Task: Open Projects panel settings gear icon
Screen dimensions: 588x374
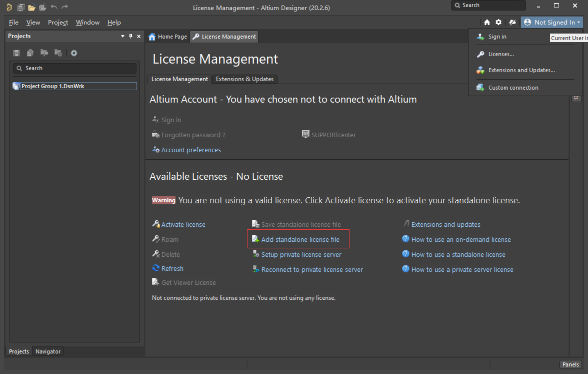Action: [74, 53]
